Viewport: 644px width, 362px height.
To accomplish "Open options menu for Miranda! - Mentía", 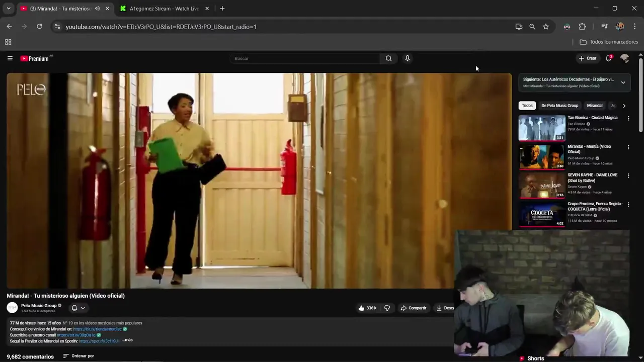I will 628,147.
